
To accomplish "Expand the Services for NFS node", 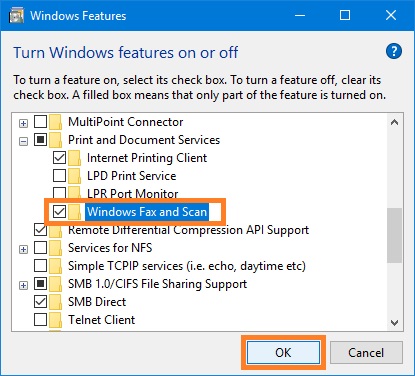I will coord(23,249).
